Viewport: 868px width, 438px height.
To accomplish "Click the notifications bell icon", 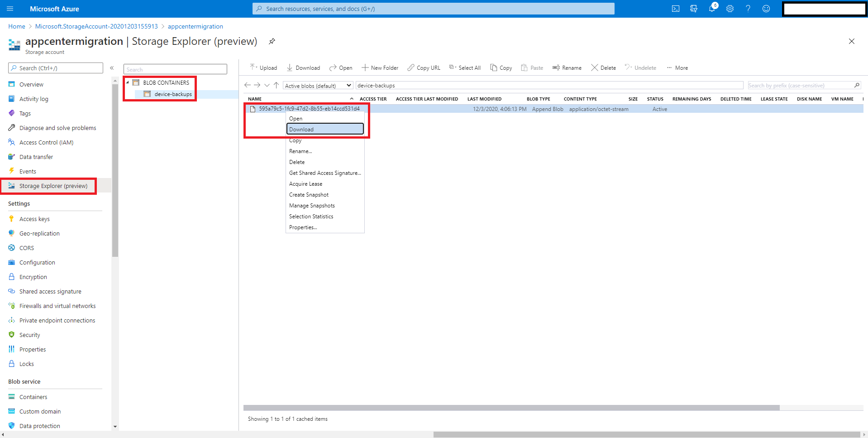I will pos(712,9).
